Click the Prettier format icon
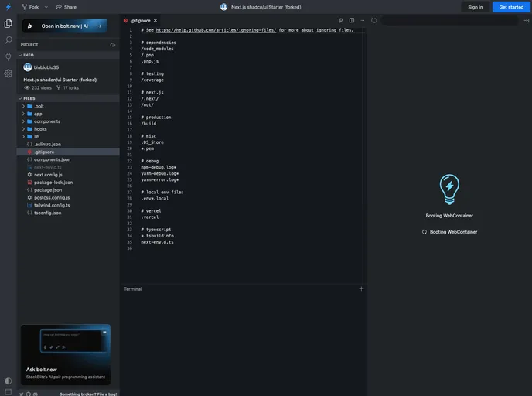This screenshot has height=396, width=532. click(341, 20)
